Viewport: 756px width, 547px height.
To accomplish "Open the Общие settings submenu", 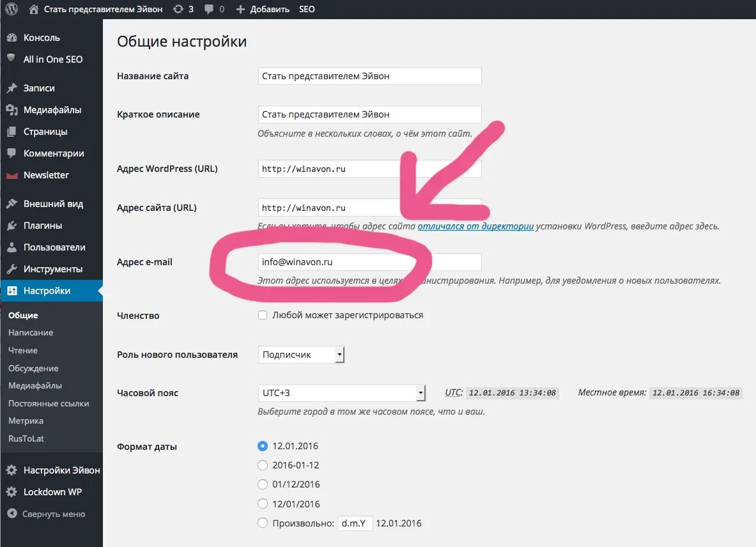I will click(x=23, y=315).
